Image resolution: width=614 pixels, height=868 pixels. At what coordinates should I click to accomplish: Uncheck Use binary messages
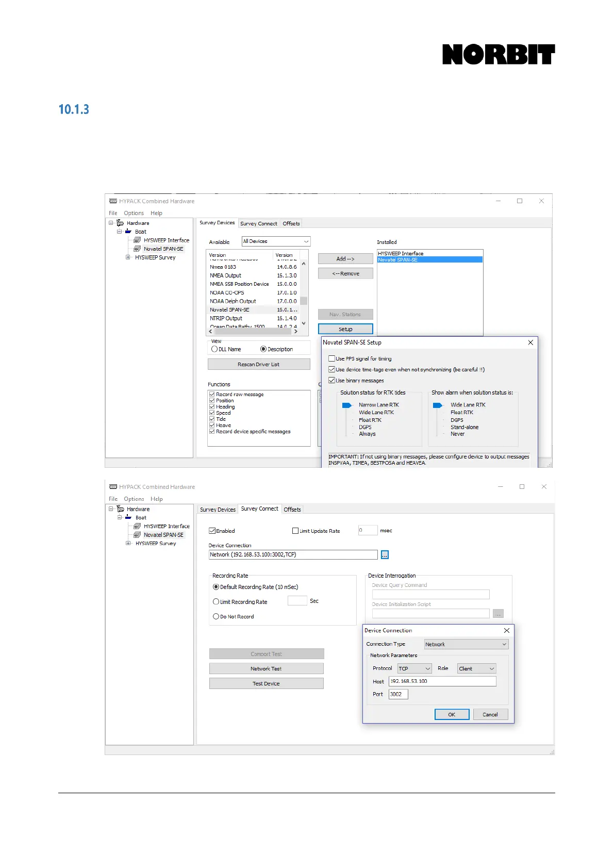[x=332, y=381]
